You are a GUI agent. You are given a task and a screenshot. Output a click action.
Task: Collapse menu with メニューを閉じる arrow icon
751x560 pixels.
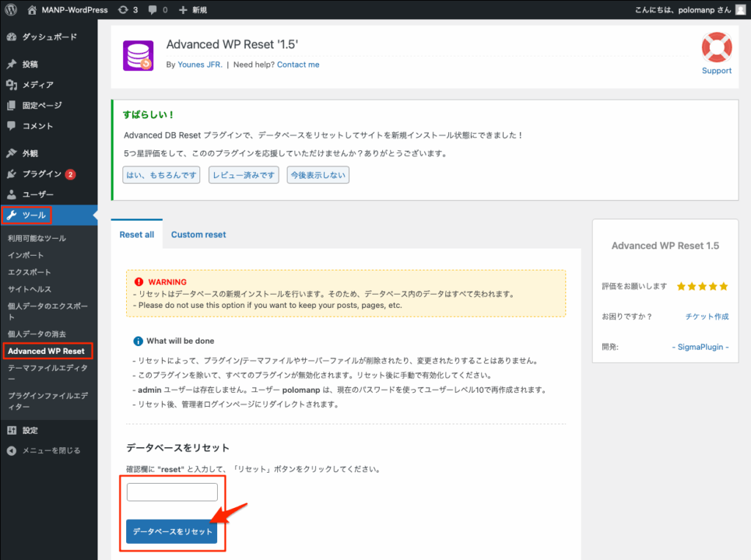coord(12,451)
